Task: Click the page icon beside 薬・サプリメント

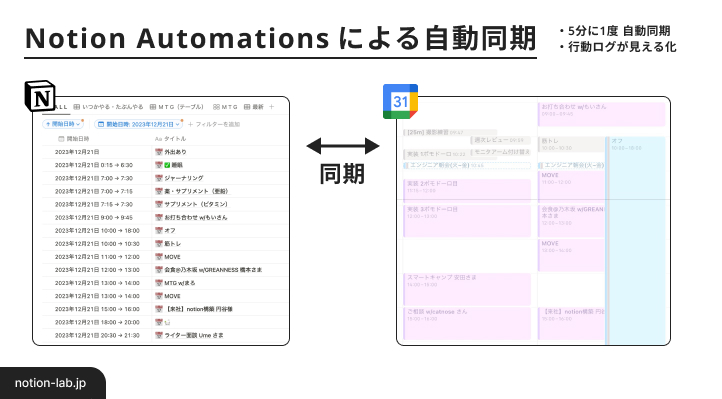Action: point(159,191)
